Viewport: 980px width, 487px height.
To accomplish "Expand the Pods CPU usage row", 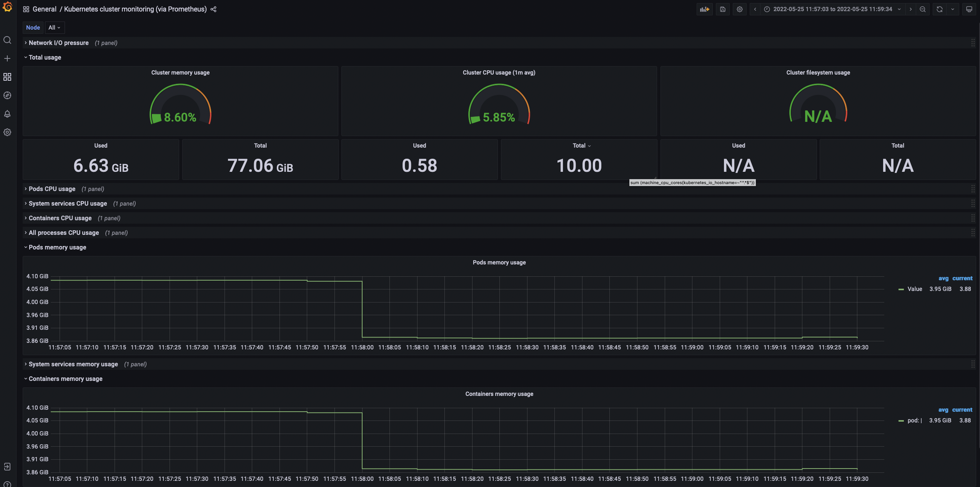I will tap(52, 189).
